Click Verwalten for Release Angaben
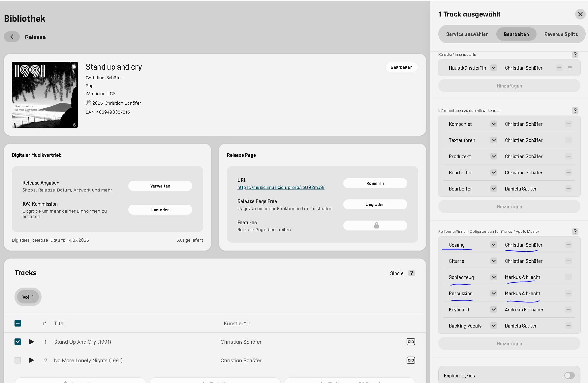This screenshot has height=383, width=588. pyautogui.click(x=160, y=186)
